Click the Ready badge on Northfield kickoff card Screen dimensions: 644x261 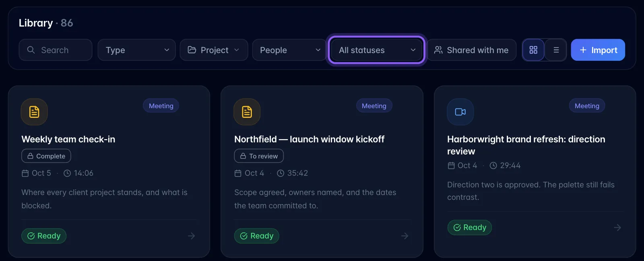click(257, 236)
